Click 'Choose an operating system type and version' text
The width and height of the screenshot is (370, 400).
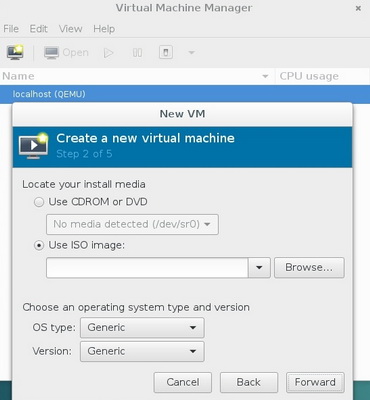[x=136, y=307]
